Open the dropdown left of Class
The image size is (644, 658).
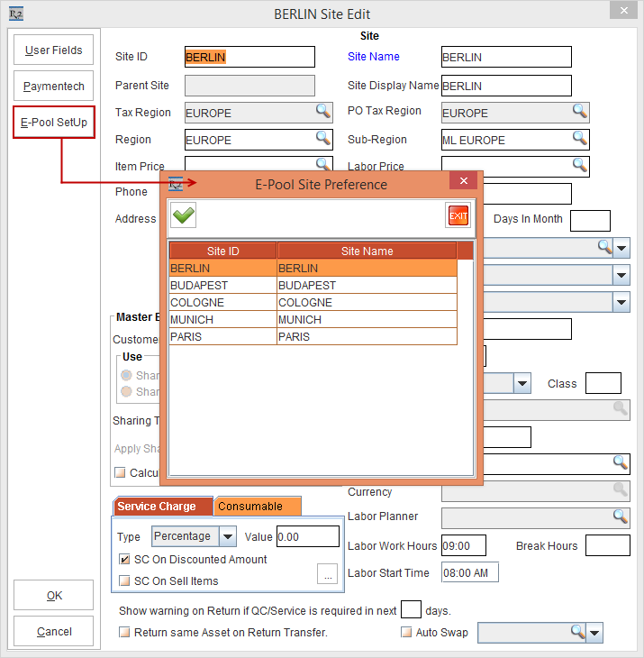coord(522,383)
